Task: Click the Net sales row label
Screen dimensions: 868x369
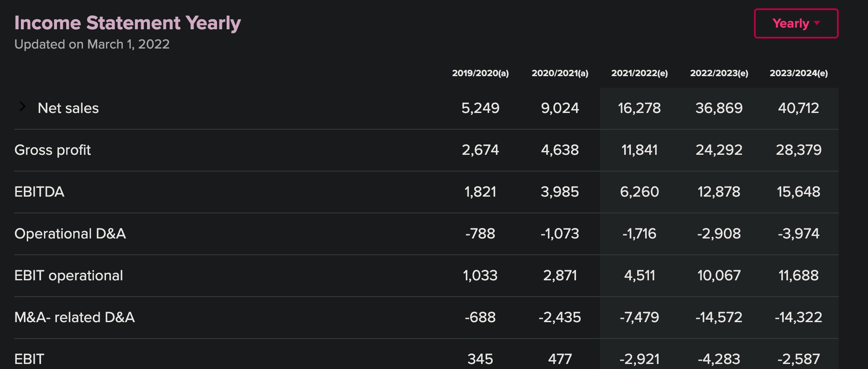Action: tap(68, 108)
